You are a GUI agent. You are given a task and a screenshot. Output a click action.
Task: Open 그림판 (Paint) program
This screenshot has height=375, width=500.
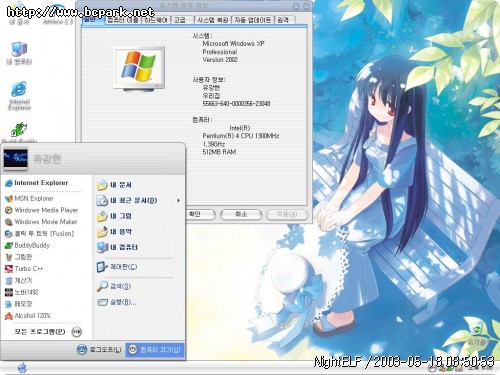click(19, 257)
